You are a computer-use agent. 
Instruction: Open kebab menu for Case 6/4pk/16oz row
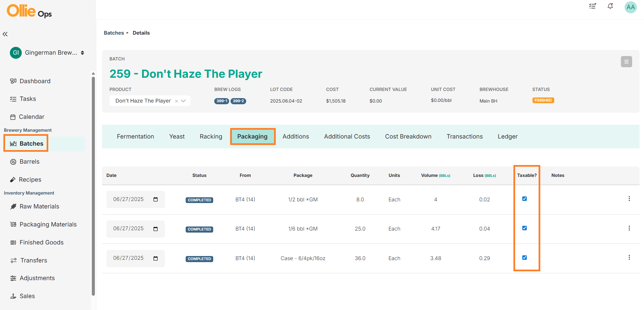pos(629,257)
